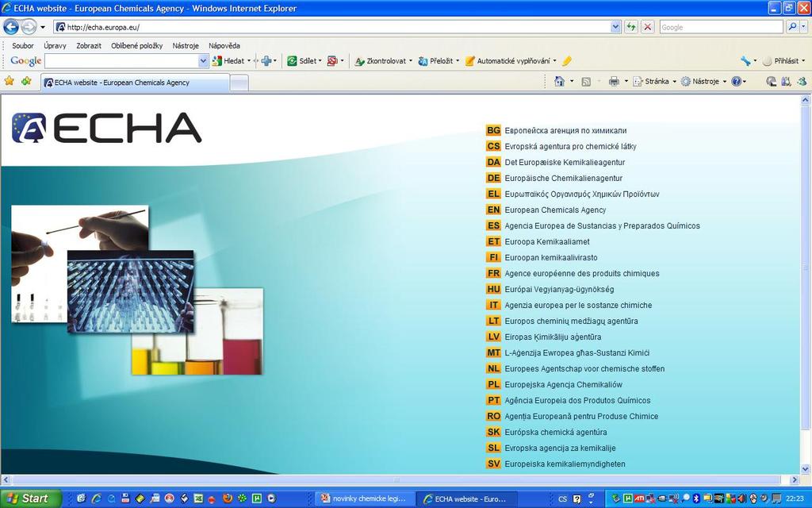Screen dimensions: 812x508
Task: Click the Google toolbar search input
Action: point(121,60)
